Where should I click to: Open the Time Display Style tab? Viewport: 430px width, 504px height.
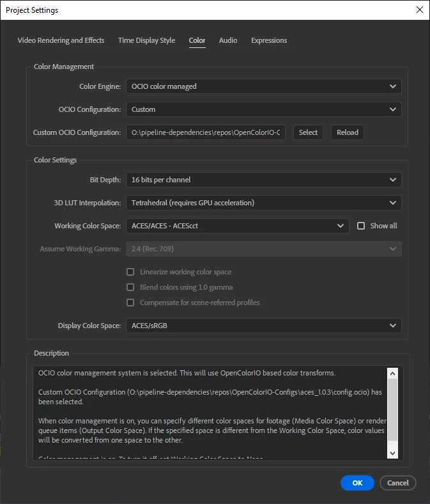tap(146, 40)
